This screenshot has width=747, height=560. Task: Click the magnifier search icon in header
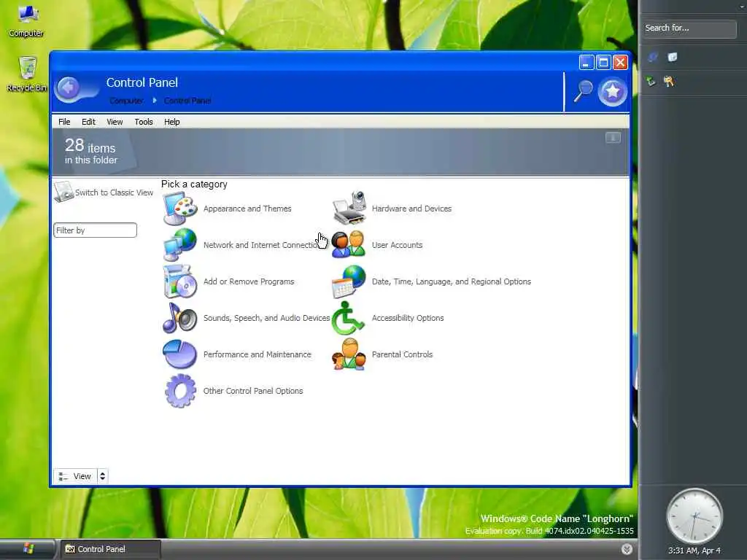click(x=583, y=90)
